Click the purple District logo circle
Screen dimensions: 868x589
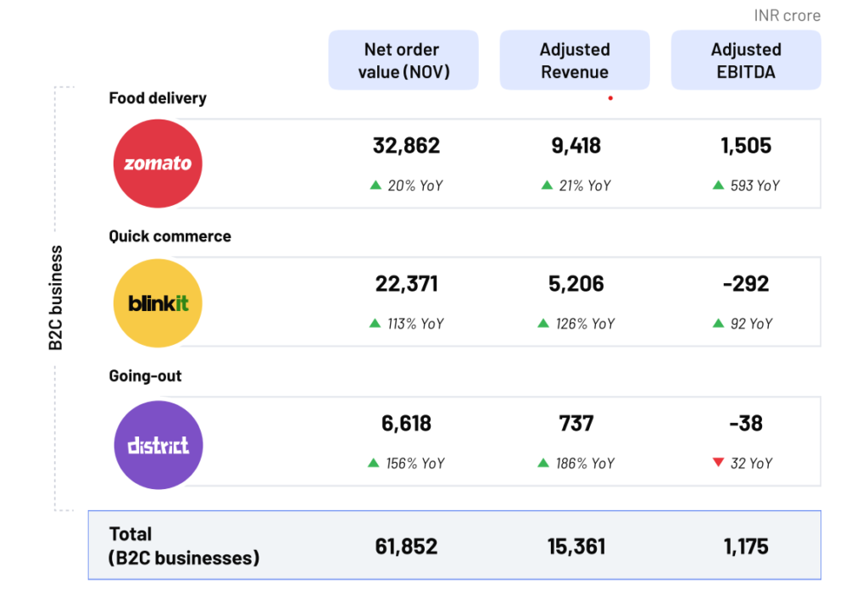pos(159,445)
